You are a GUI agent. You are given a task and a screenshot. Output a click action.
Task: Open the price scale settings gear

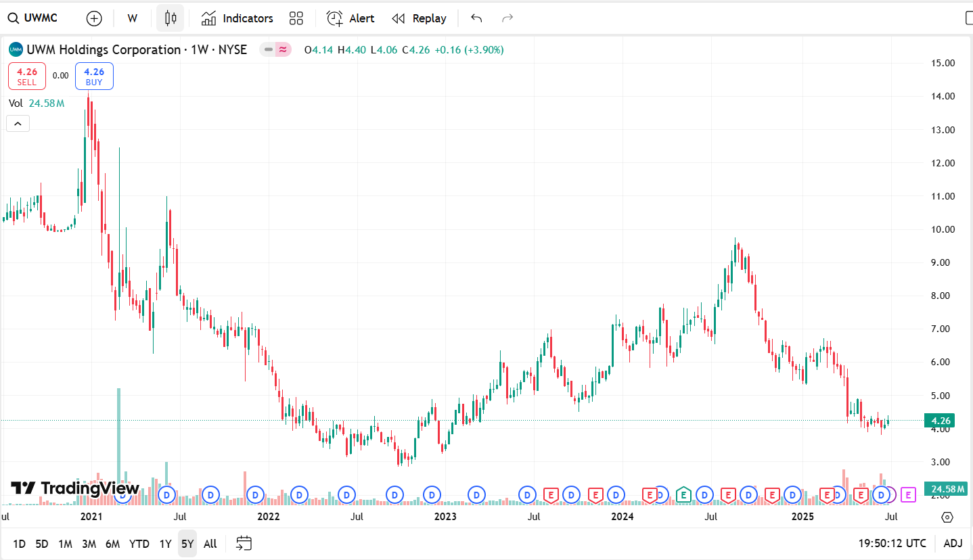pos(947,517)
